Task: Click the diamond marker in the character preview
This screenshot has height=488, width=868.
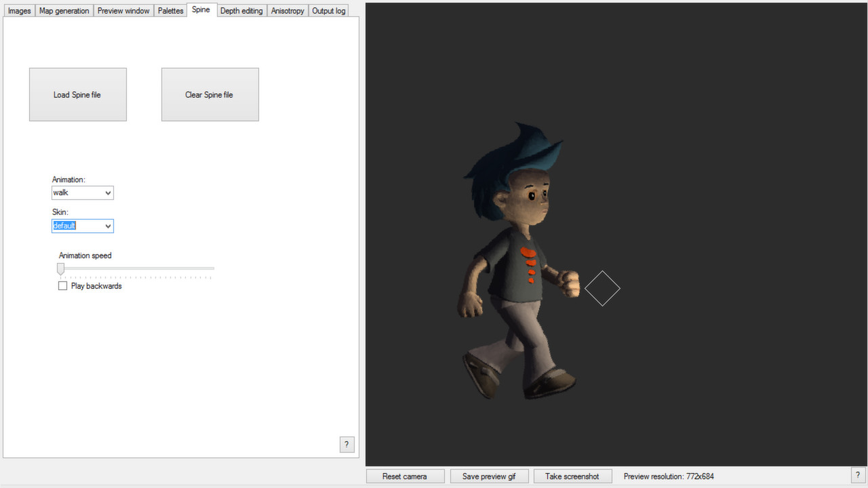Action: pos(602,289)
